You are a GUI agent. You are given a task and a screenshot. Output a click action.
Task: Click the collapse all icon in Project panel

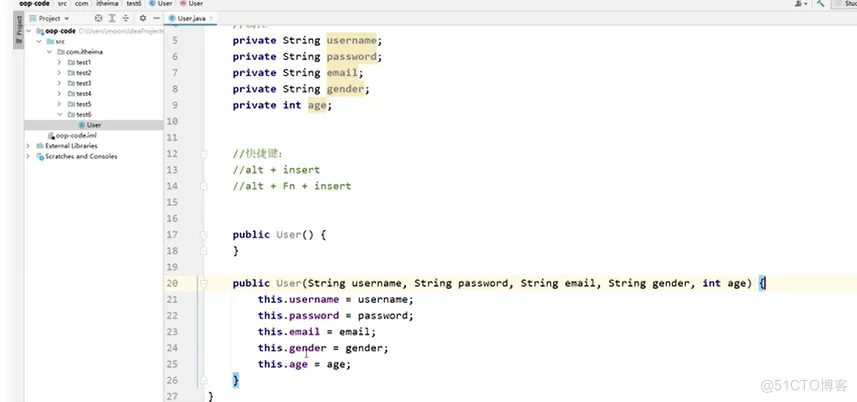(126, 18)
